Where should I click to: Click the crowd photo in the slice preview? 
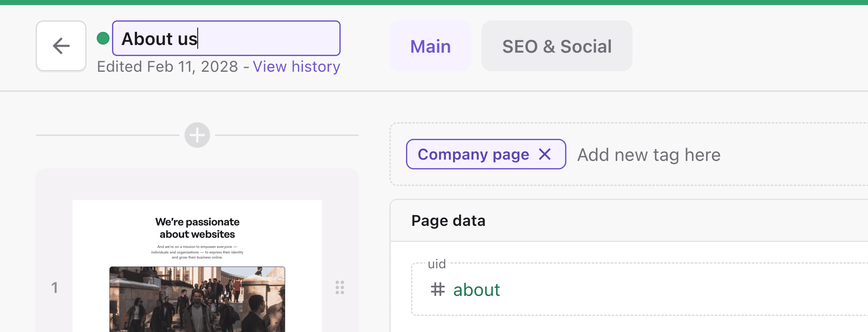click(198, 299)
